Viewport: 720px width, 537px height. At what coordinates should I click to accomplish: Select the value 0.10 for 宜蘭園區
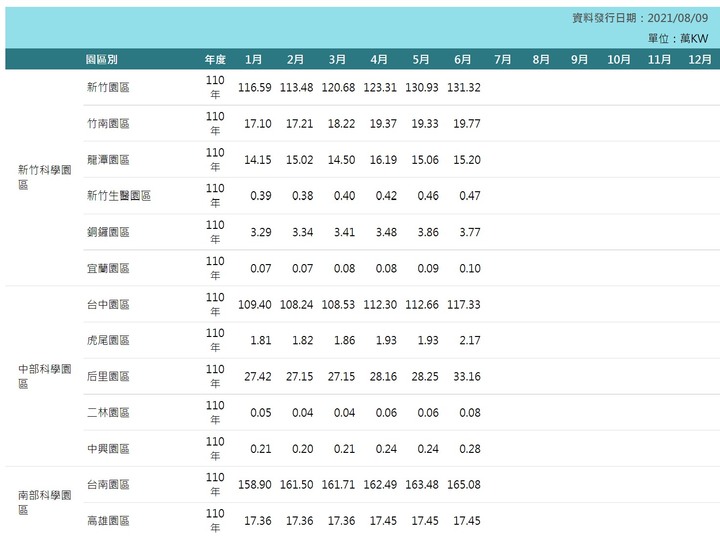point(470,268)
